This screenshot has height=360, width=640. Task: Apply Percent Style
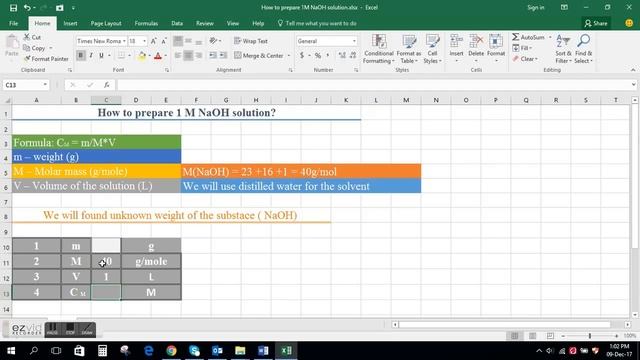pos(318,56)
